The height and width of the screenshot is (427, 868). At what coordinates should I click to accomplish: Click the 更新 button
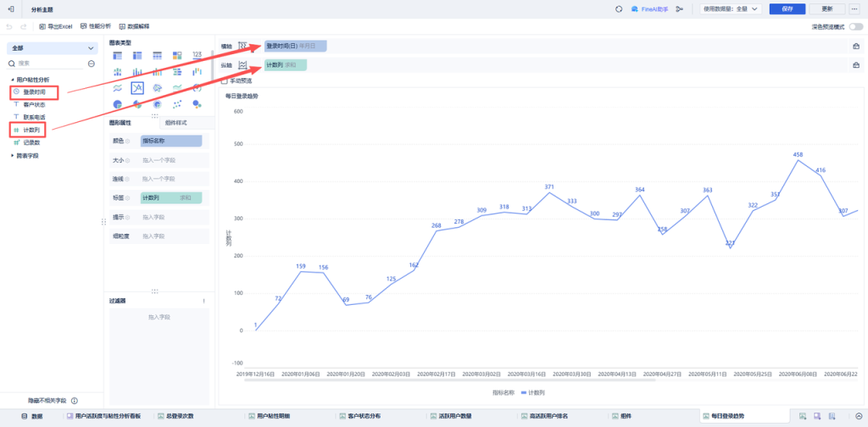click(827, 8)
